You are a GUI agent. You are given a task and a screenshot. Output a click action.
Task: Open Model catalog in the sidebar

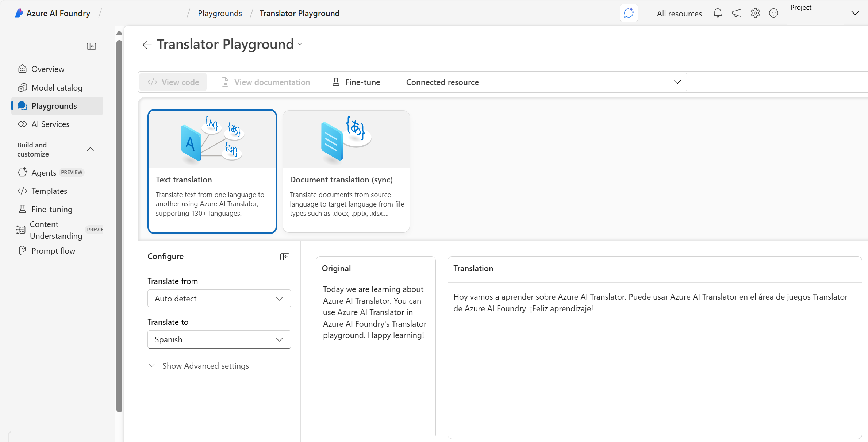[x=57, y=88]
